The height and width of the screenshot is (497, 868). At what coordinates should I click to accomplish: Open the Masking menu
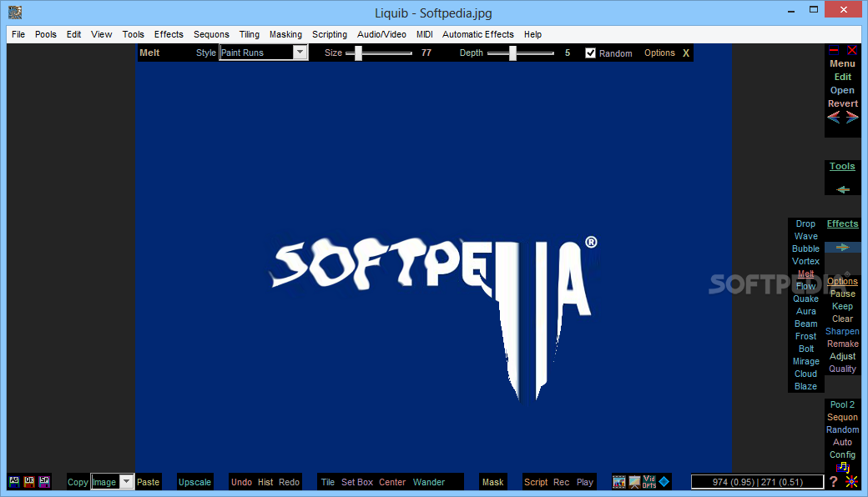coord(285,34)
